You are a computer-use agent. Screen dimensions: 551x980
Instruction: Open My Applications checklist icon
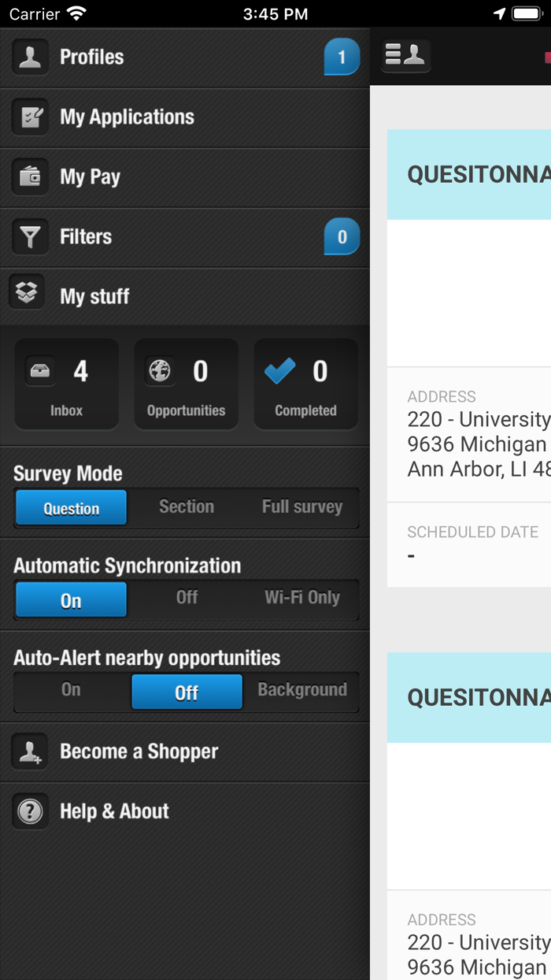click(30, 117)
